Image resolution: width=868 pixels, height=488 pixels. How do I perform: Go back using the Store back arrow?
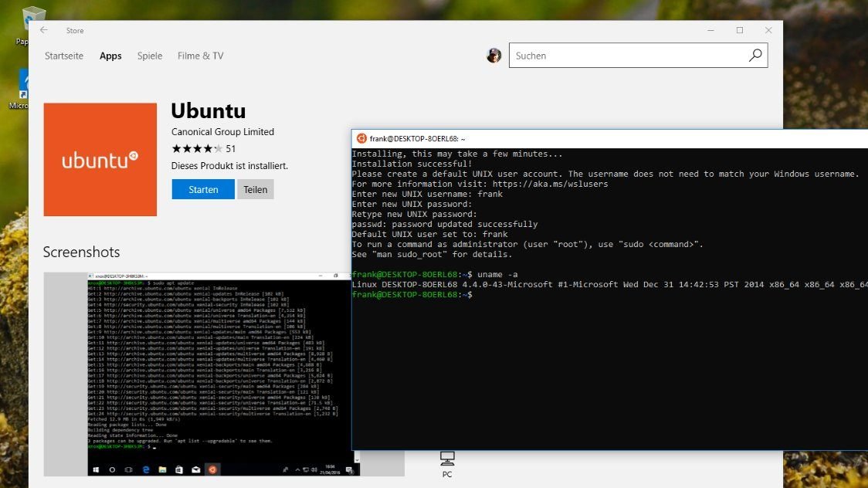(44, 30)
